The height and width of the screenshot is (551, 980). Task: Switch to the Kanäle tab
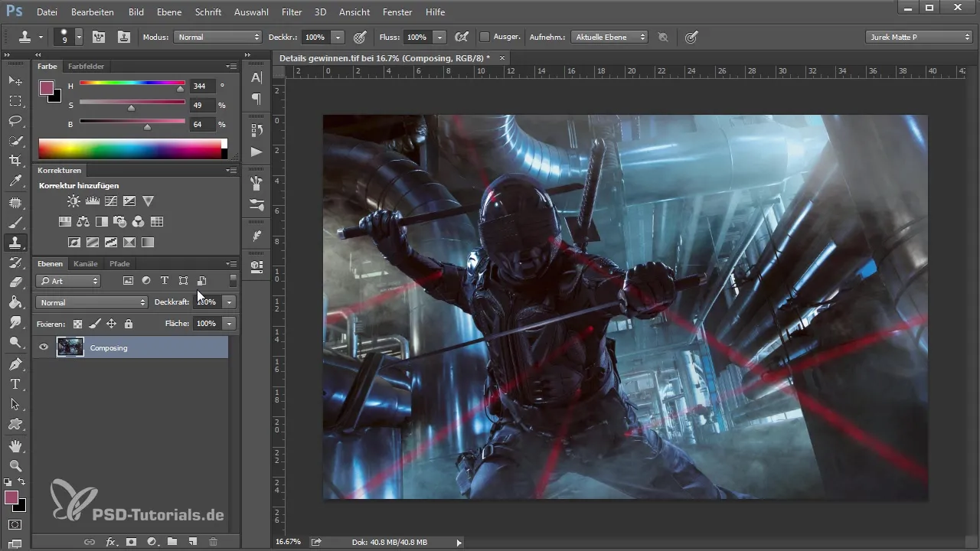86,264
